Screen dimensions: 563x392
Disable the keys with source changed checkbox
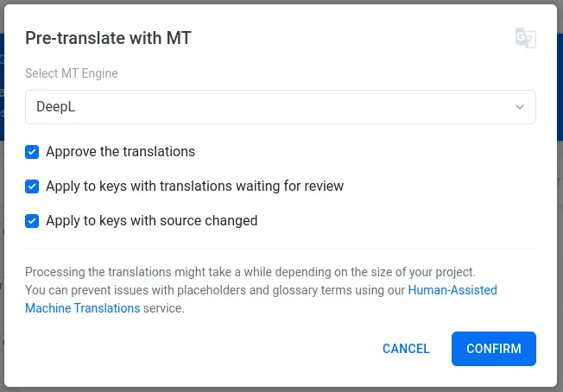(x=32, y=221)
